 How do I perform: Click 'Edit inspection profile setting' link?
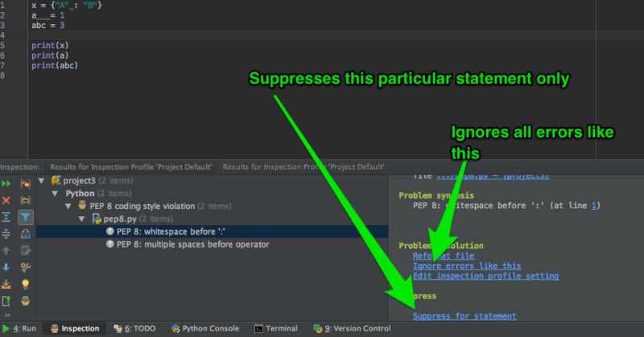pyautogui.click(x=486, y=276)
